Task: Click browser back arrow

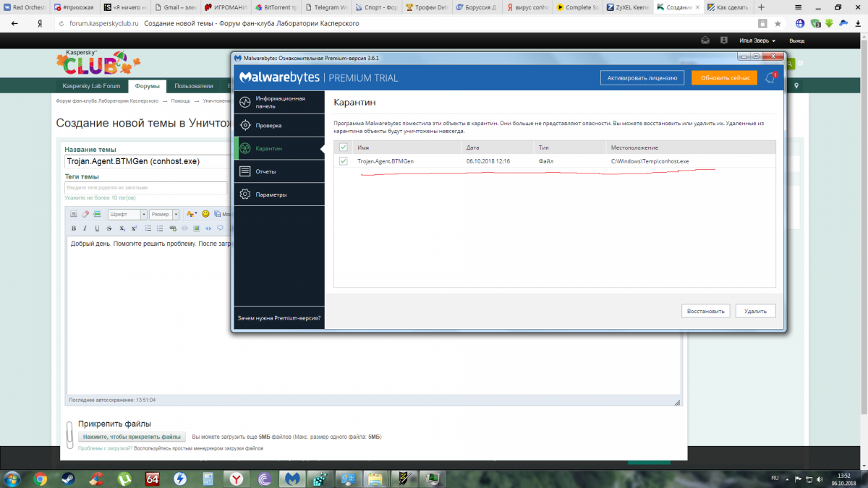Action: click(x=14, y=23)
